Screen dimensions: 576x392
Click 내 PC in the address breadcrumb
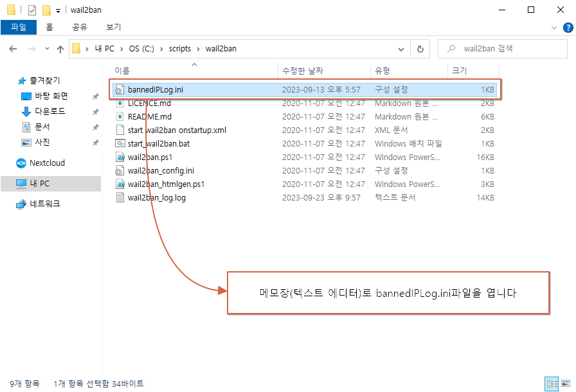point(104,49)
